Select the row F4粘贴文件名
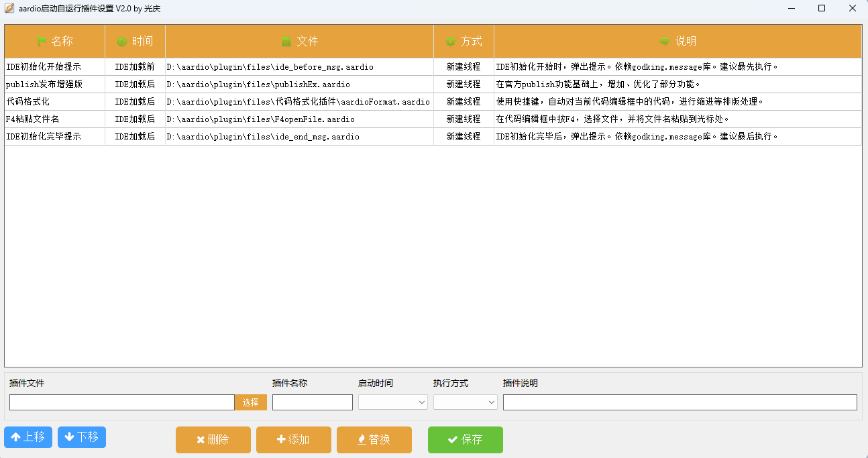The image size is (868, 458). coord(433,119)
